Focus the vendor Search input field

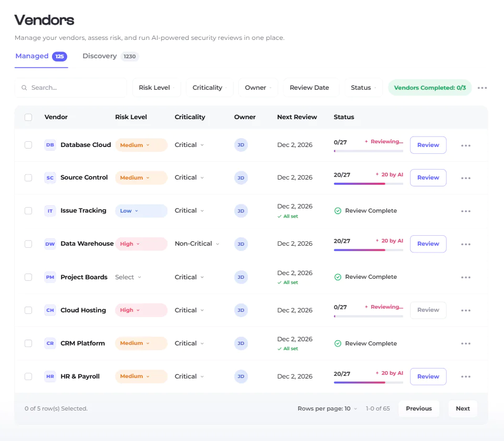[x=71, y=88]
